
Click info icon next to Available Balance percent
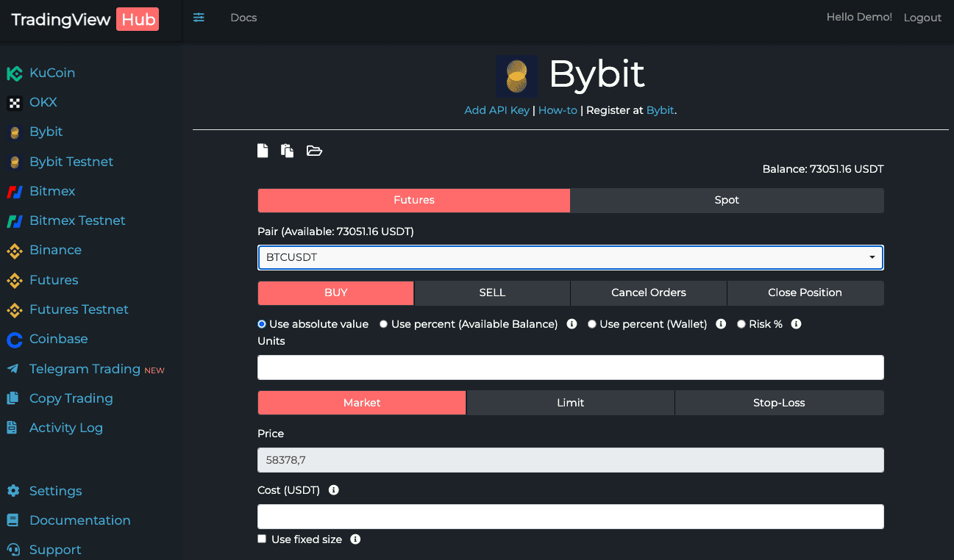click(x=572, y=324)
